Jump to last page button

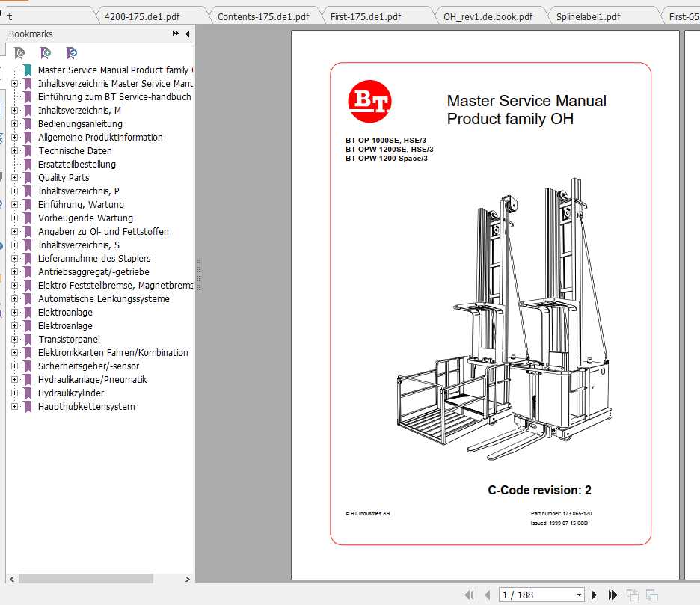point(613,595)
